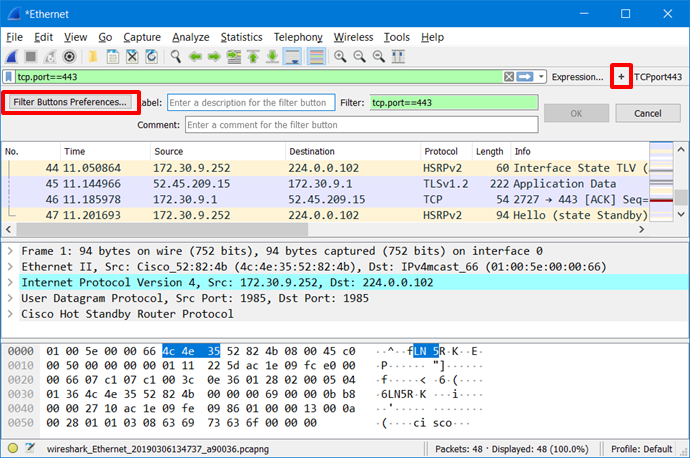Expand the Ethernet II details
Screen dimensions: 690x458
click(x=10, y=267)
